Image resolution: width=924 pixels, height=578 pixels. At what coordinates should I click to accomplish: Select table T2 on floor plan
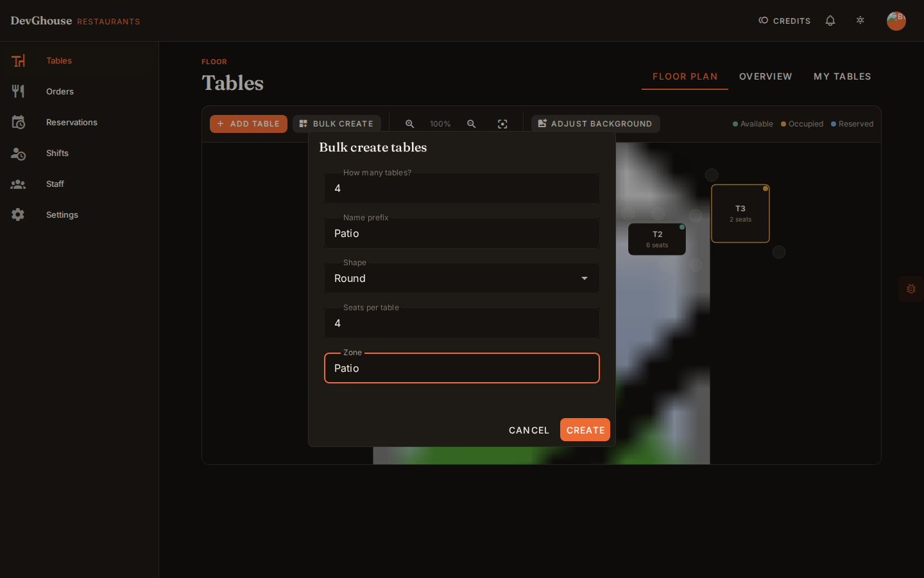657,239
